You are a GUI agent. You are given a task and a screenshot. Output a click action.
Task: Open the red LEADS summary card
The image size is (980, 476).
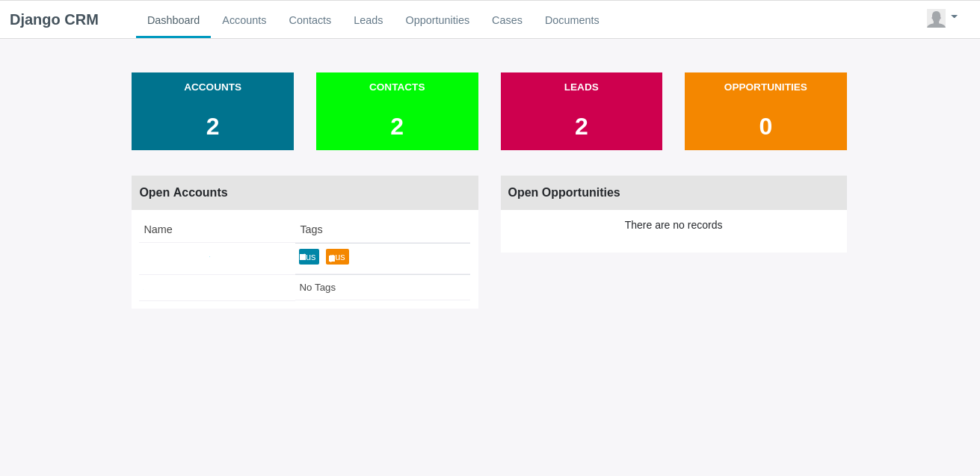pyautogui.click(x=582, y=111)
